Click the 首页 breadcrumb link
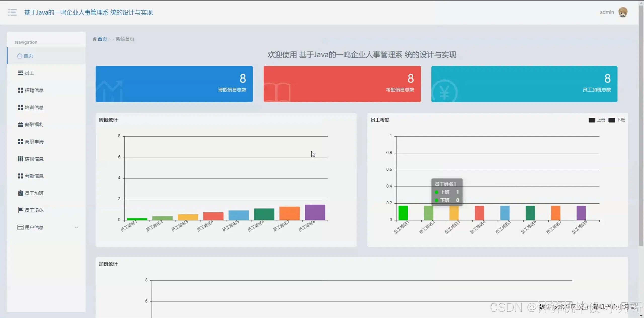644x318 pixels. [102, 39]
